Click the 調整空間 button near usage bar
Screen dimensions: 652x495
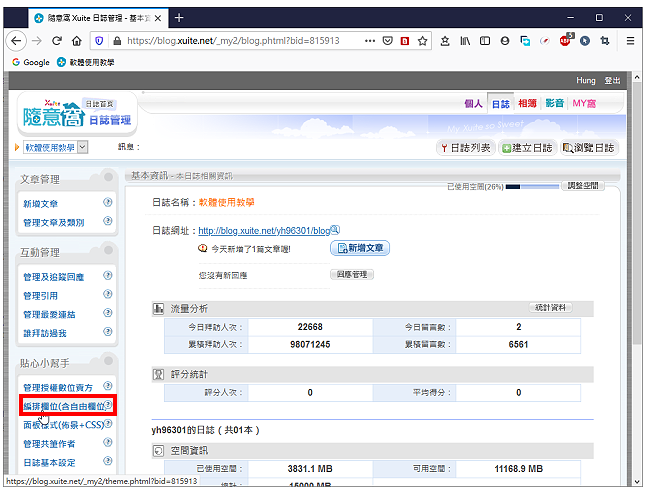583,186
